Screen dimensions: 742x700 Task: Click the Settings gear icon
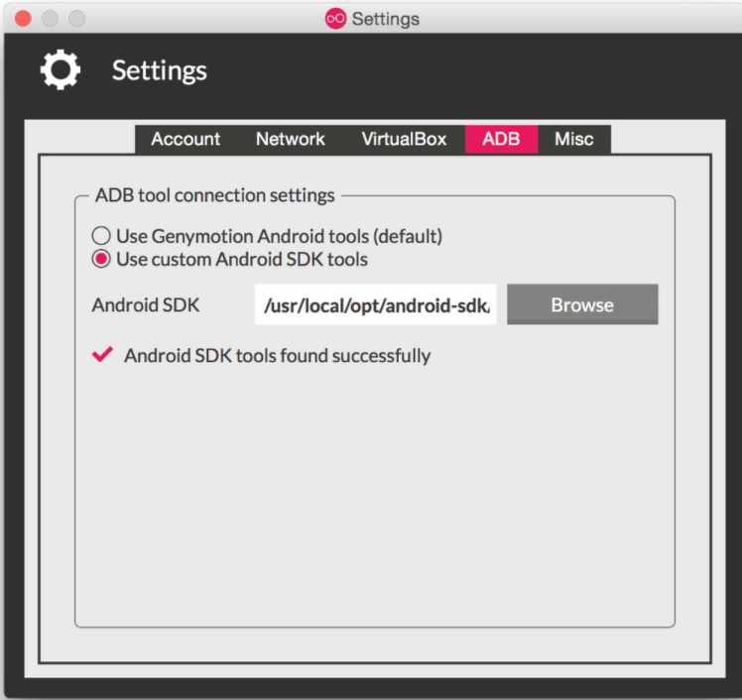pos(61,70)
